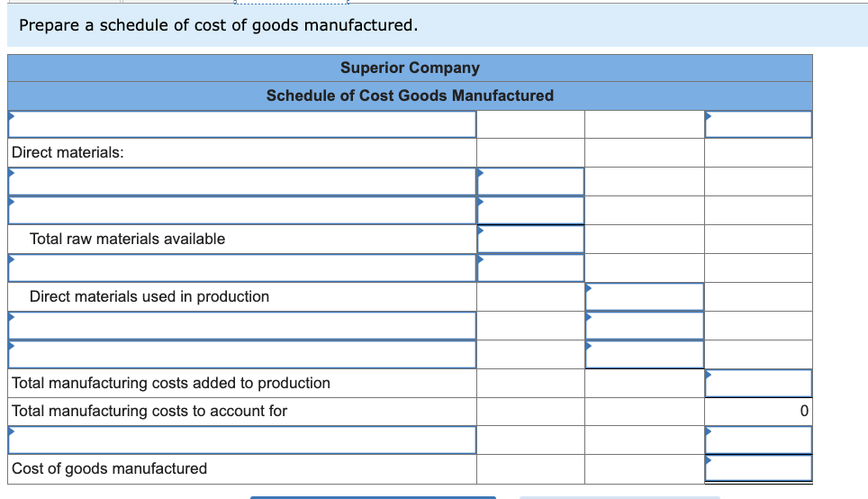Select the "Total manufacturing costs to account for" label

click(x=149, y=411)
